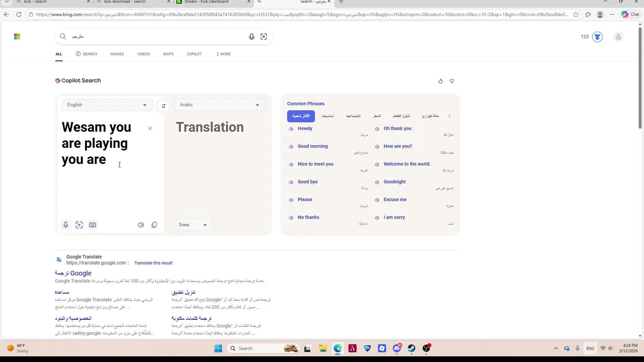Viewport: 644px width, 362px height.
Task: Copy the translator text
Action: tap(154, 225)
